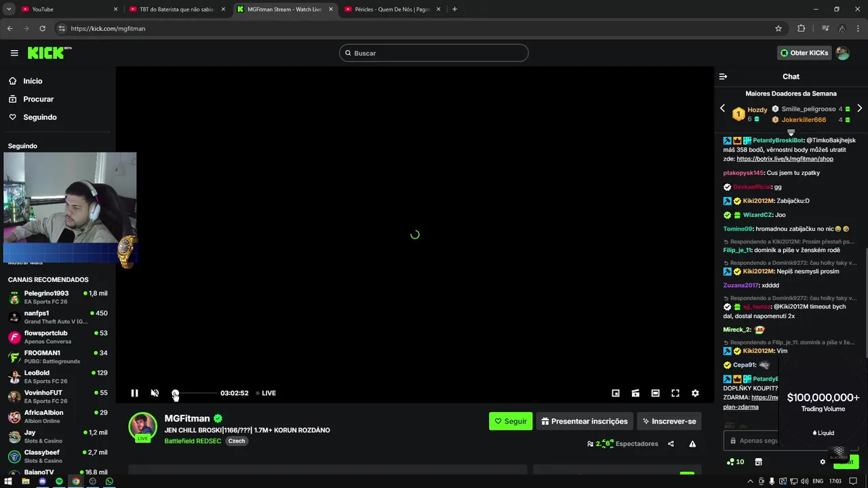Screen dimensions: 868x488
Task: Open player settings gear
Action: tap(695, 393)
